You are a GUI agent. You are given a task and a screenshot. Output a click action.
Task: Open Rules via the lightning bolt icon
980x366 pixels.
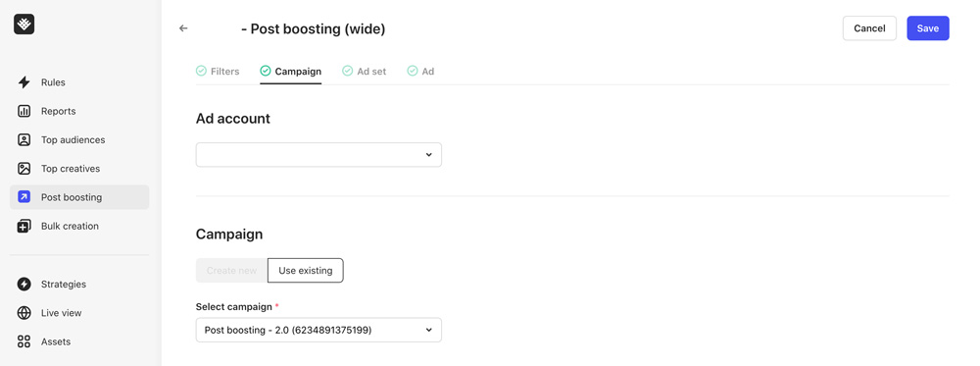[x=24, y=82]
